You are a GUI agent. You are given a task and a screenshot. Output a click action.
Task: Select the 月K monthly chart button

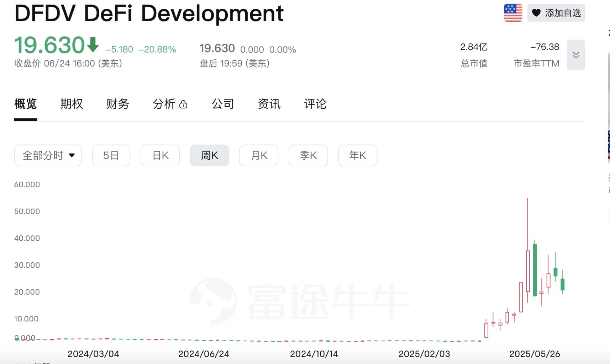coord(259,155)
